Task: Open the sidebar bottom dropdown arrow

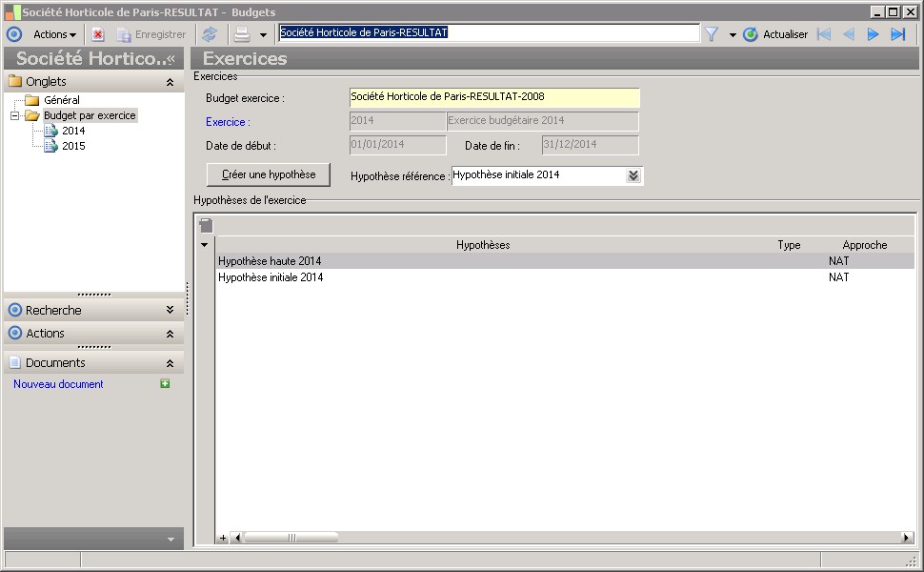Action: click(x=171, y=539)
